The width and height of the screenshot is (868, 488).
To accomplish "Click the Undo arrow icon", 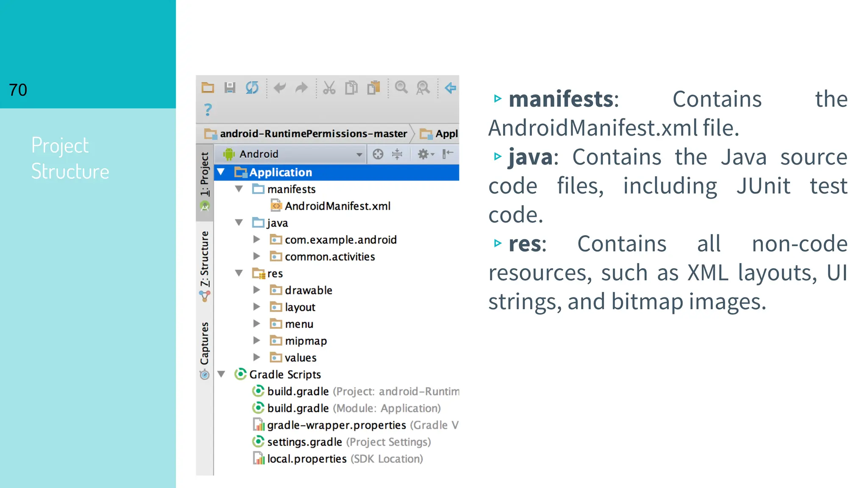I will [x=280, y=88].
